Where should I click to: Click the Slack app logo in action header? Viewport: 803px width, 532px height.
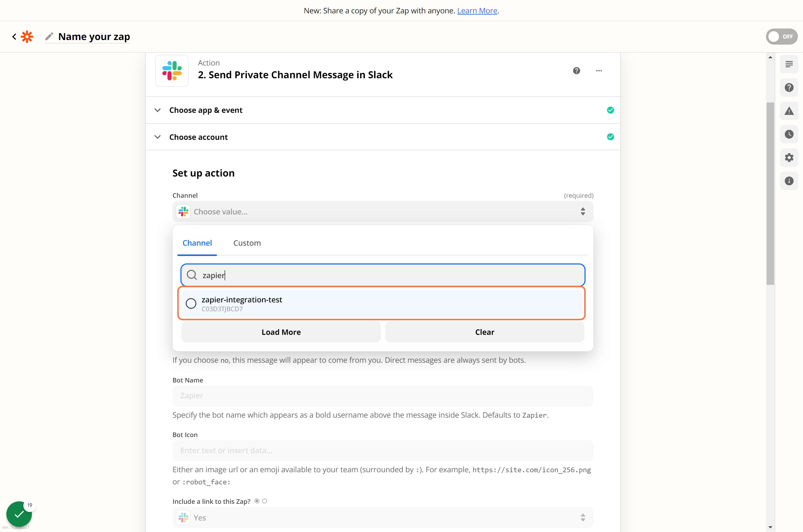[172, 71]
